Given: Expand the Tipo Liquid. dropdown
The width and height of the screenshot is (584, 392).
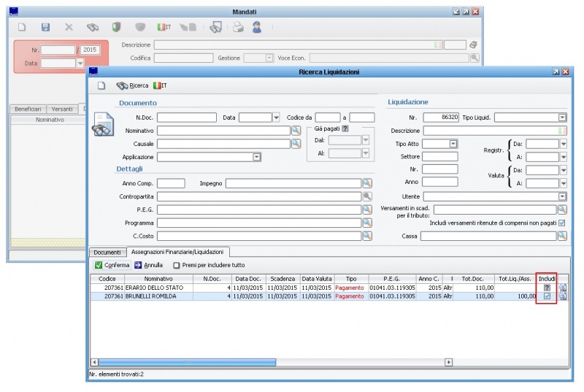Looking at the screenshot, I should click(562, 117).
